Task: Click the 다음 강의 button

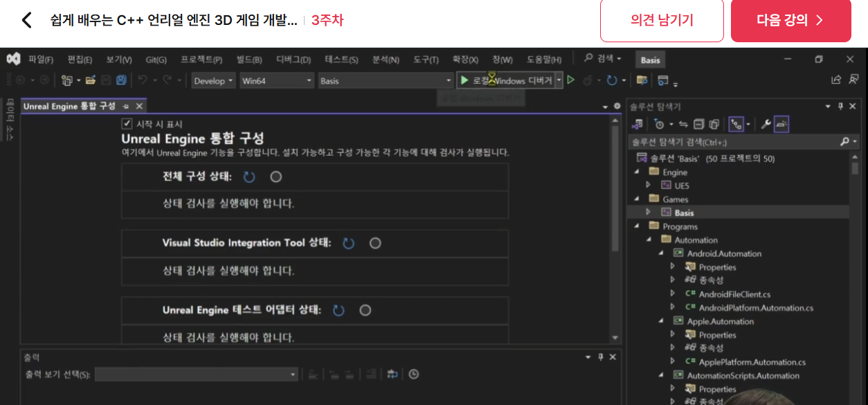Action: point(790,20)
